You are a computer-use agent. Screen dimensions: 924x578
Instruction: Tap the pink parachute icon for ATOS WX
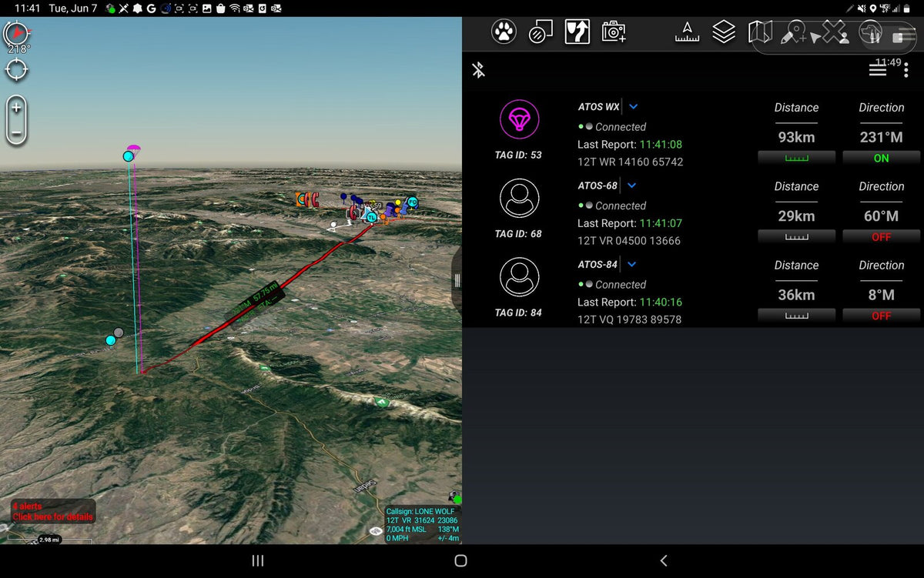point(520,119)
